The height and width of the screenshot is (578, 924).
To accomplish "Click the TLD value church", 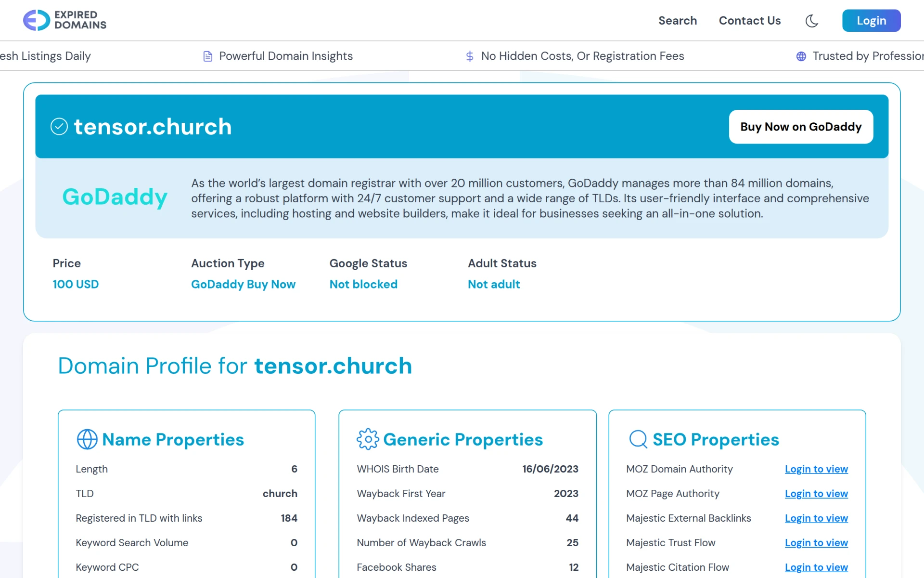I will (280, 494).
